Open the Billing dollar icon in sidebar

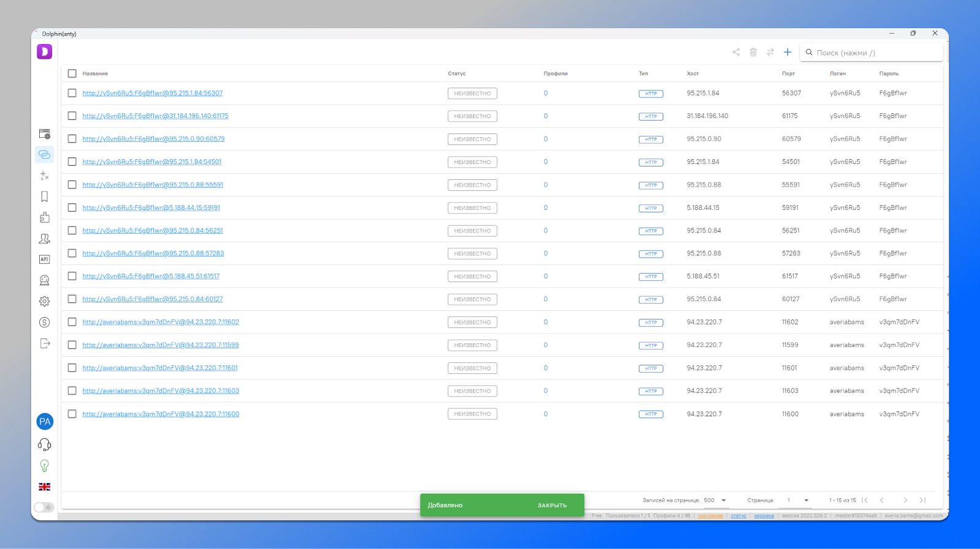[x=45, y=323]
